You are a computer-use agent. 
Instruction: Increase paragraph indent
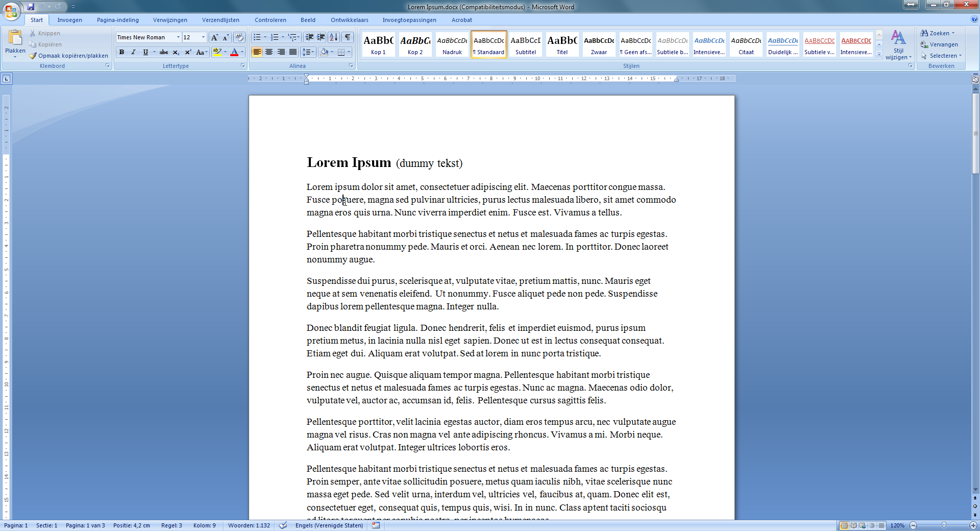321,37
